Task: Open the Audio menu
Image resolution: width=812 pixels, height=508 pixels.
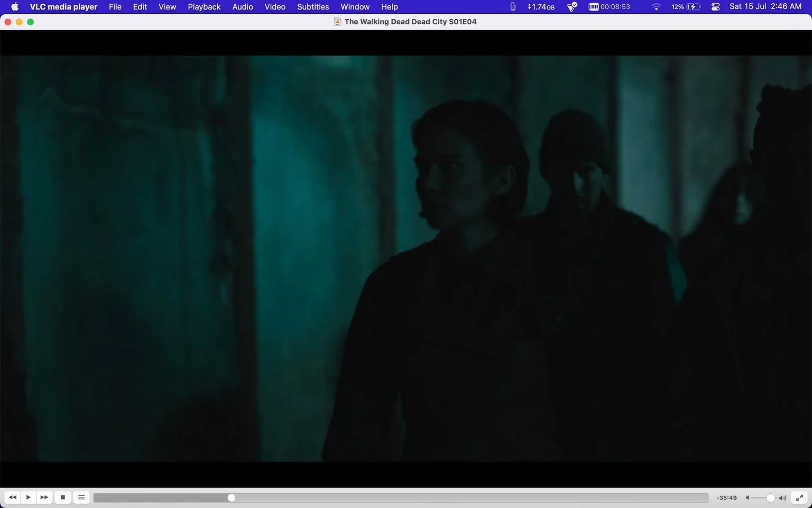Action: pos(243,7)
